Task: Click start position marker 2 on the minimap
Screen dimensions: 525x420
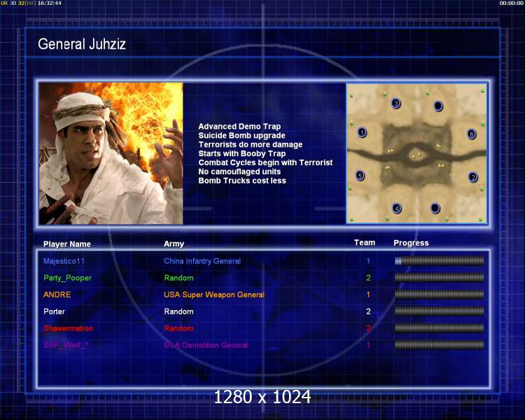Action: (472, 177)
